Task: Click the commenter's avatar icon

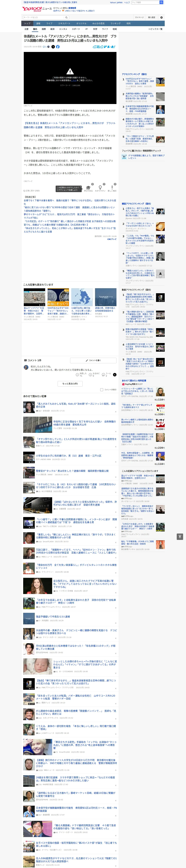Action: pos(26,367)
